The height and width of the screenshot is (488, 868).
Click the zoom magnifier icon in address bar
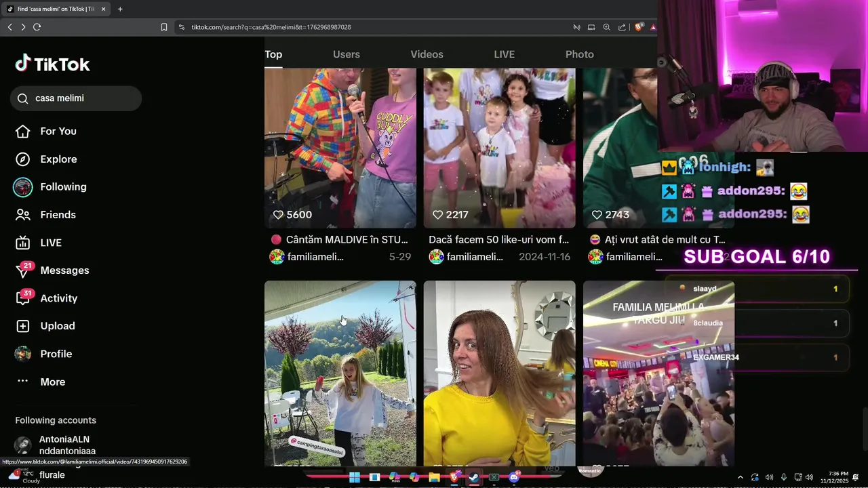pos(607,27)
